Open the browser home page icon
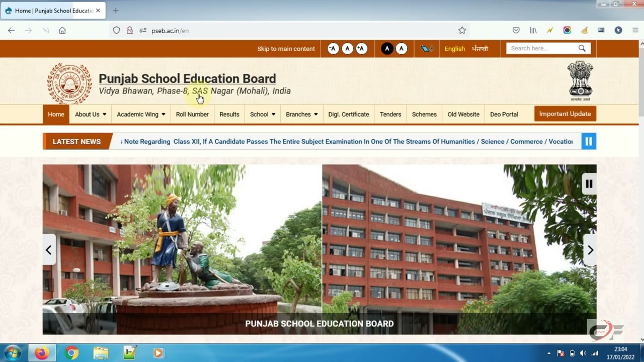Screen dimensions: 644x362 (x=62, y=31)
